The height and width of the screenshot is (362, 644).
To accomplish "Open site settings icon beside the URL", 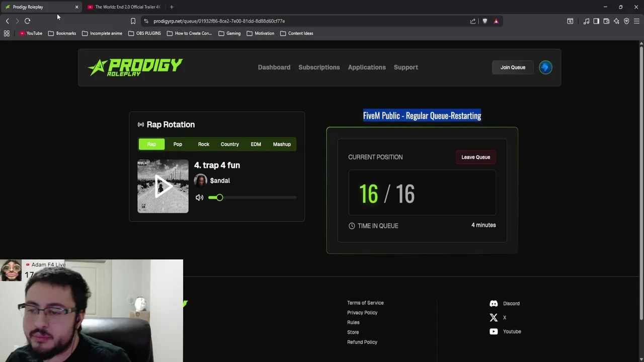I will pyautogui.click(x=146, y=21).
